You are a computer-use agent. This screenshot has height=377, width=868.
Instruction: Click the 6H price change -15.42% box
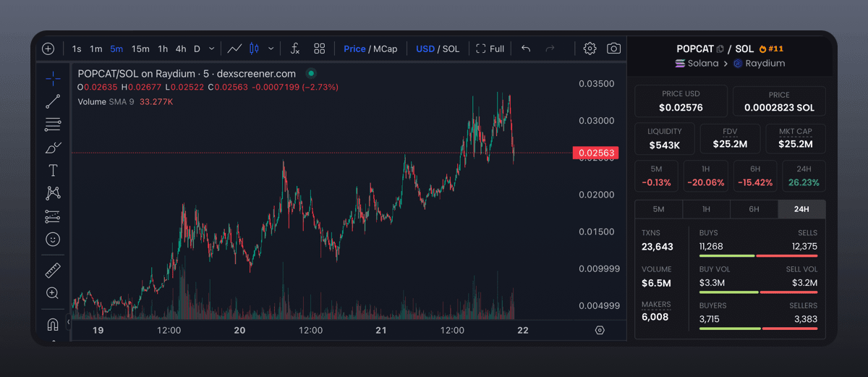tap(754, 176)
